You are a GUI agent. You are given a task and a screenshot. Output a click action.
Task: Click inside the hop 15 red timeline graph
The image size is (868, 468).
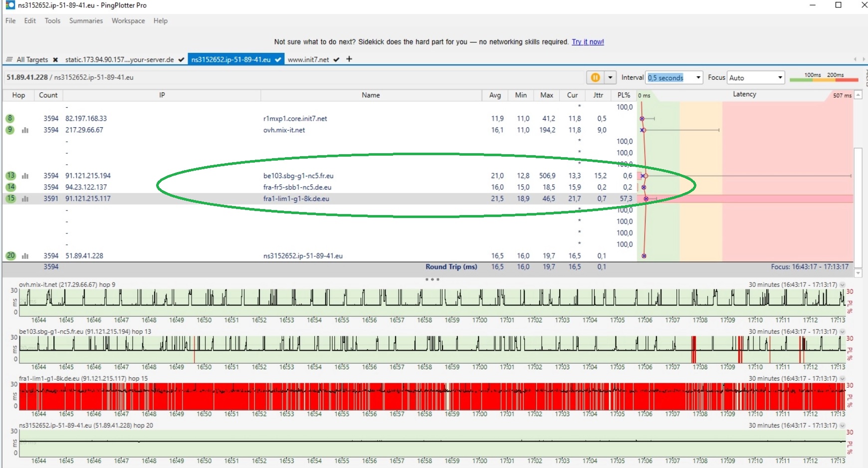coord(432,397)
